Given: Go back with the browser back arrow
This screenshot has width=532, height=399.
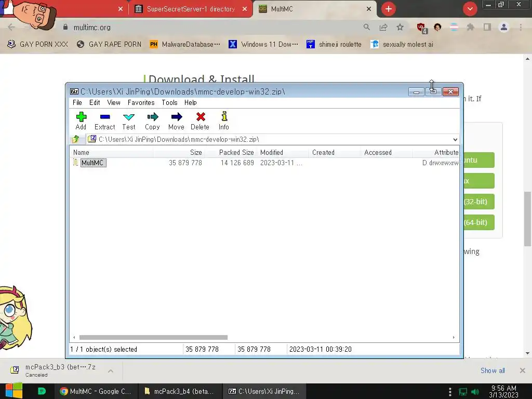Looking at the screenshot, I should (11, 27).
